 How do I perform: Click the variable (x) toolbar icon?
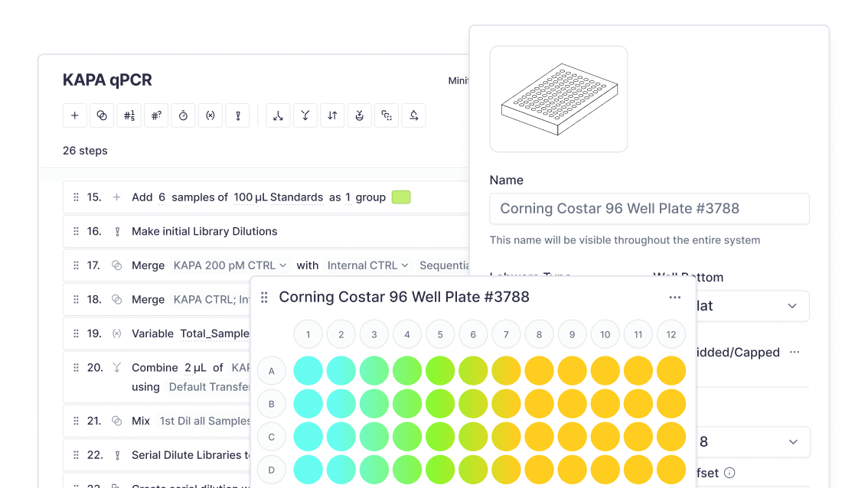tap(210, 115)
